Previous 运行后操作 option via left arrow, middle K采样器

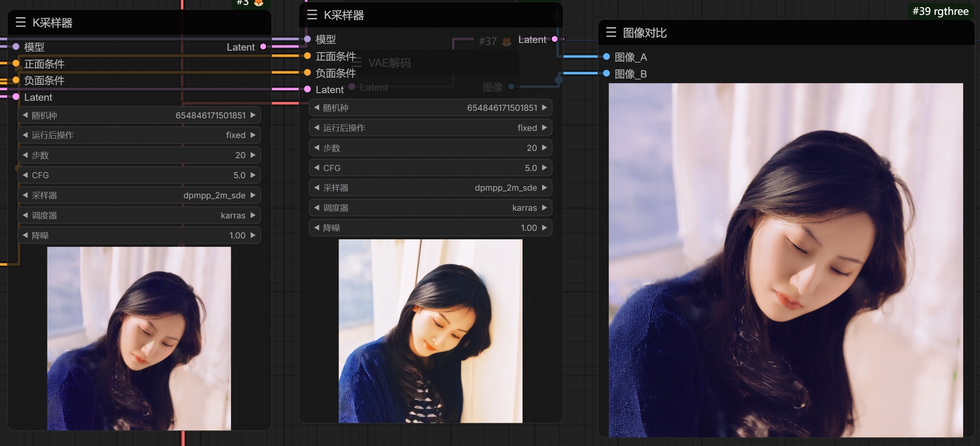tap(316, 128)
